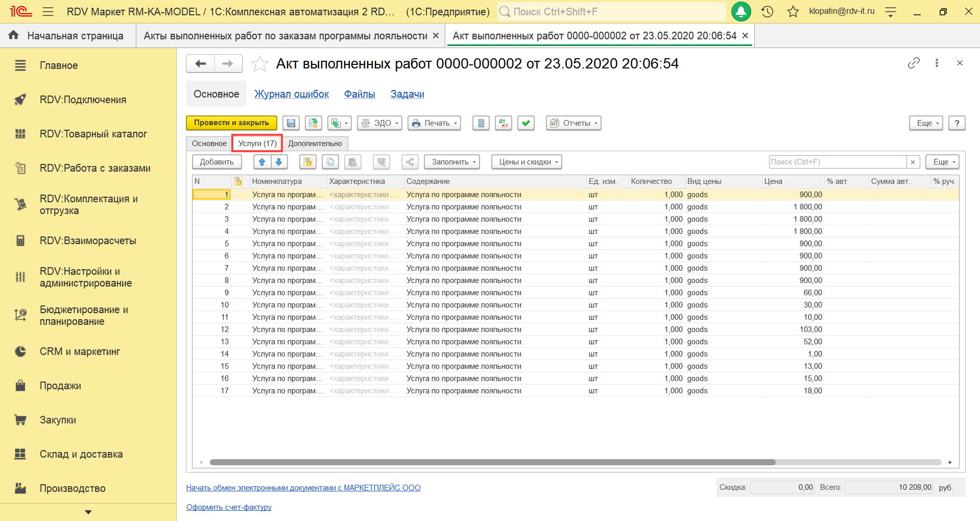Move row down with the blue down arrow
Viewport: 980px width, 521px height.
click(279, 162)
